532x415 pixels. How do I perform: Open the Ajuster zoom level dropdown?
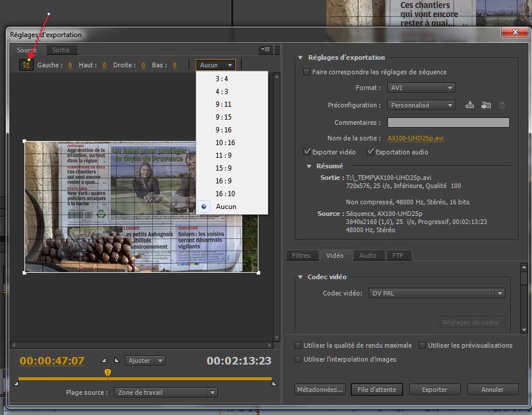(145, 360)
